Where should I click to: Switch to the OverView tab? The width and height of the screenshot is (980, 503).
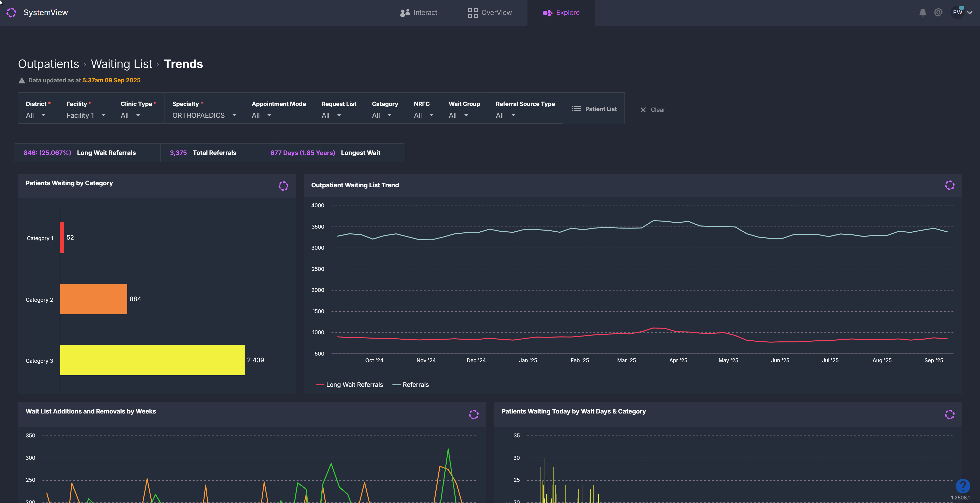pos(490,13)
